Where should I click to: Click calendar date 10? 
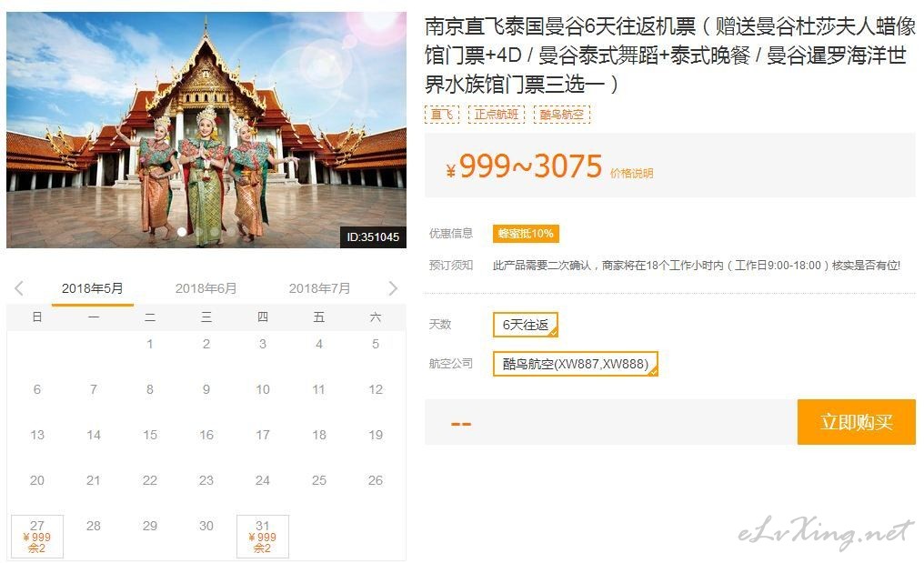pos(263,389)
